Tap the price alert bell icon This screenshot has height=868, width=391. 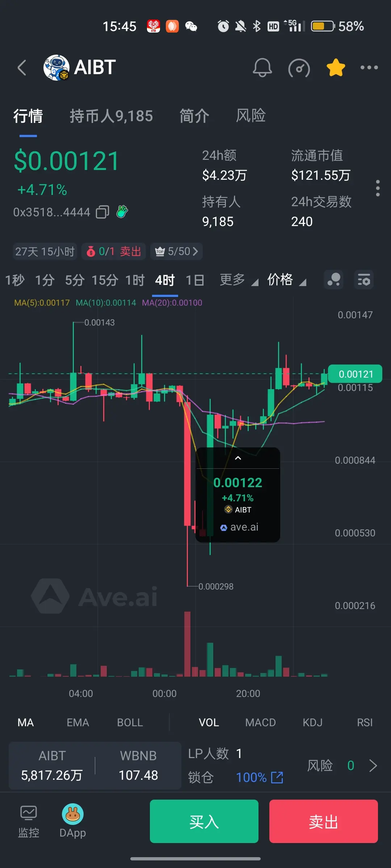tap(262, 68)
